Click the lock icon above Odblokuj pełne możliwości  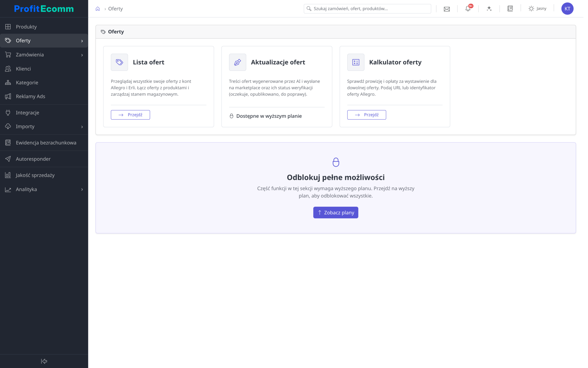pos(336,162)
